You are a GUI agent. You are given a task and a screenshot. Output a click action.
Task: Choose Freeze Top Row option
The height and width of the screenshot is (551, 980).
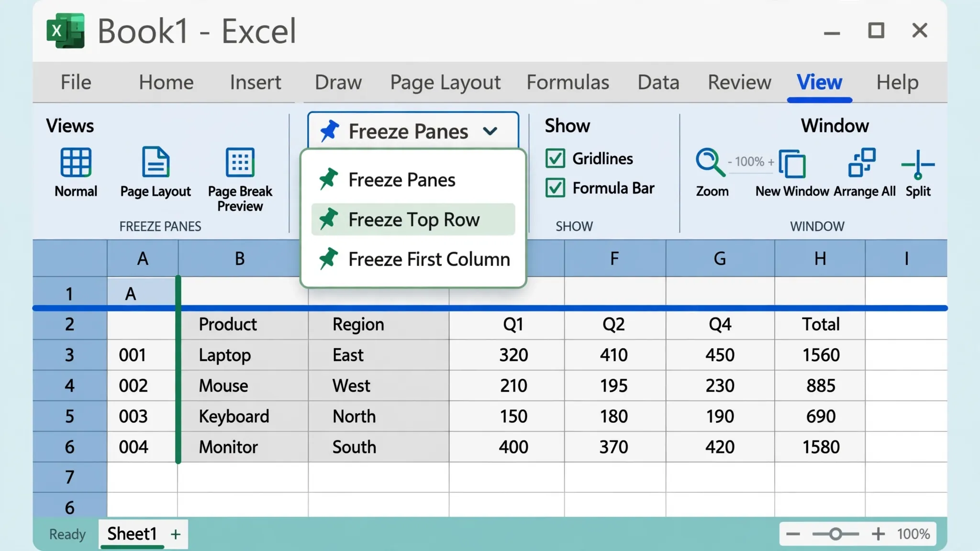coord(413,220)
